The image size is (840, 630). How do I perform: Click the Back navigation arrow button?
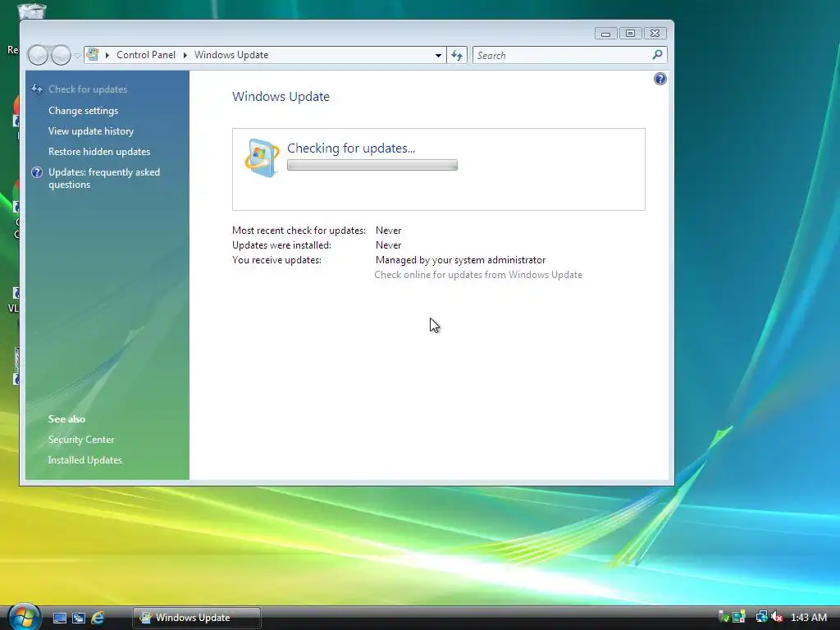(38, 55)
